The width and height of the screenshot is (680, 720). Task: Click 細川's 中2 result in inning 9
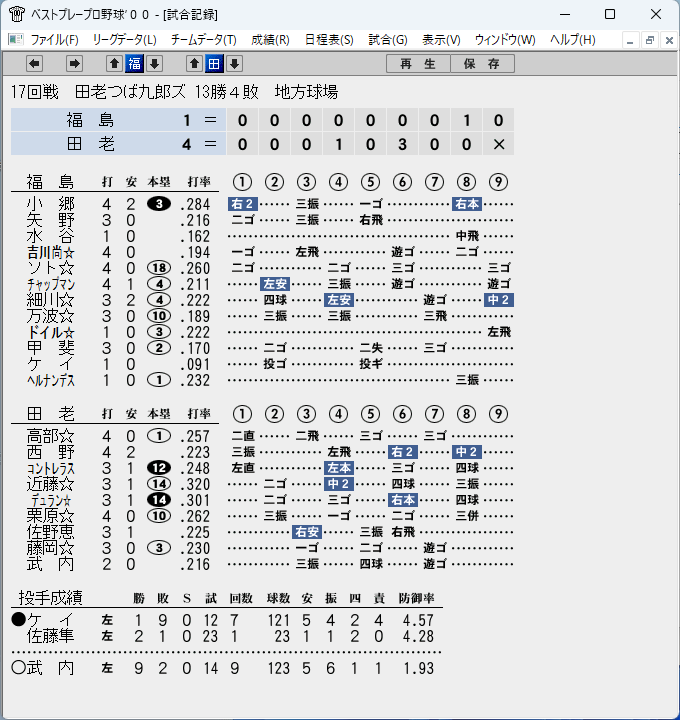click(499, 300)
